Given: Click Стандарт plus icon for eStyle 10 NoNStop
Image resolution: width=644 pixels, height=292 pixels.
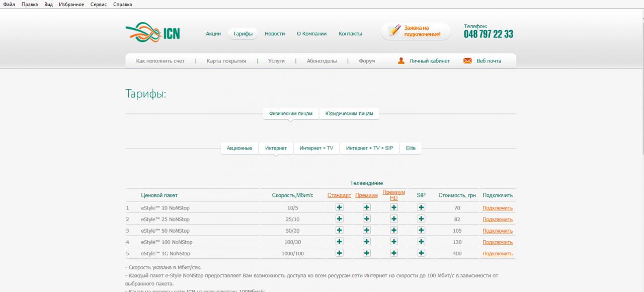Looking at the screenshot, I should pyautogui.click(x=339, y=207).
